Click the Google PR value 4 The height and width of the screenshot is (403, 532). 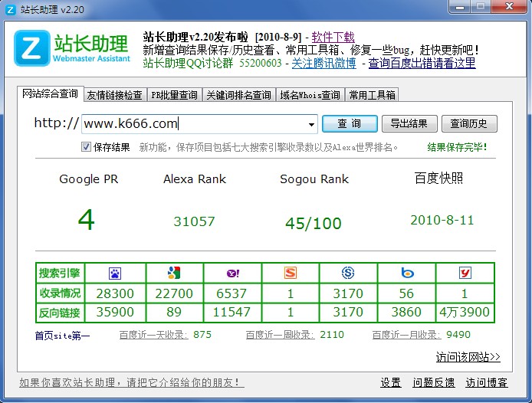86,220
